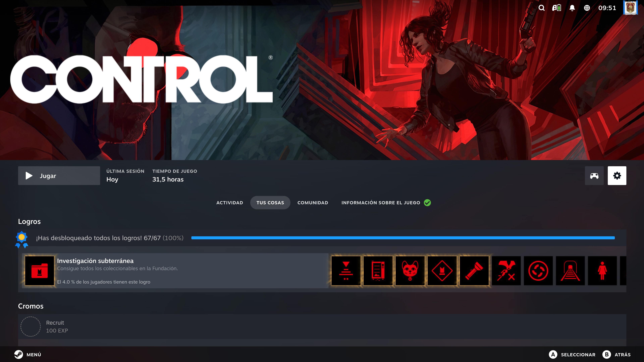Select the flashlight achievement icon
The image size is (644, 362).
[474, 271]
